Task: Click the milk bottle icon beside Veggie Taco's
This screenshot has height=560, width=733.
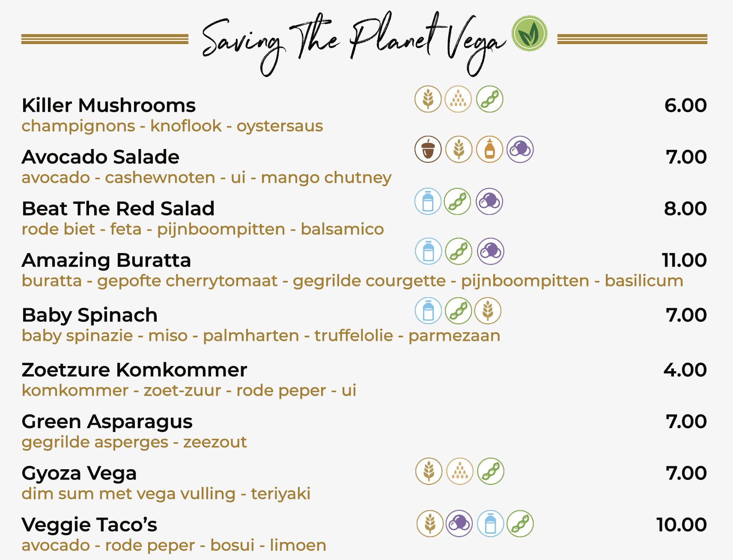Action: point(490,524)
